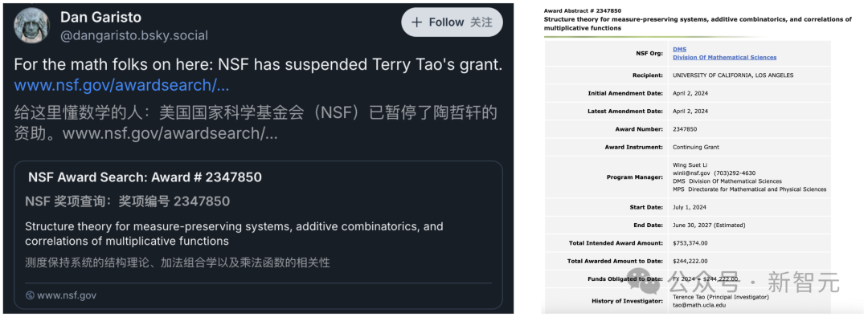Screen dimensions: 868x317
Task: Open the DMS link under NSF Org
Action: coord(678,49)
